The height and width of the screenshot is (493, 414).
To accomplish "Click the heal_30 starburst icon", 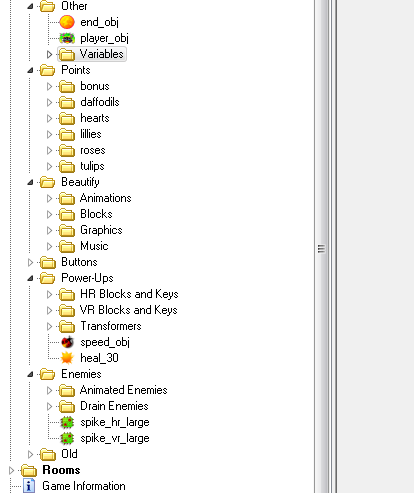I will click(67, 358).
